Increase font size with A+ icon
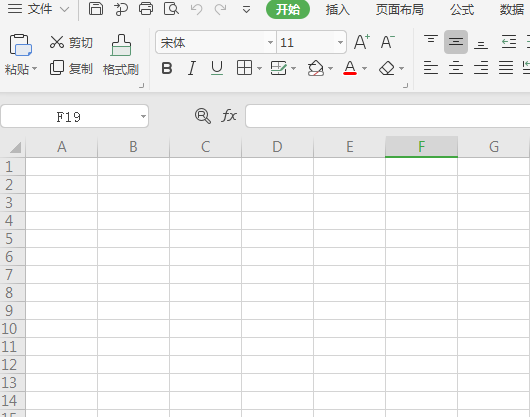The width and height of the screenshot is (530, 417). point(362,42)
